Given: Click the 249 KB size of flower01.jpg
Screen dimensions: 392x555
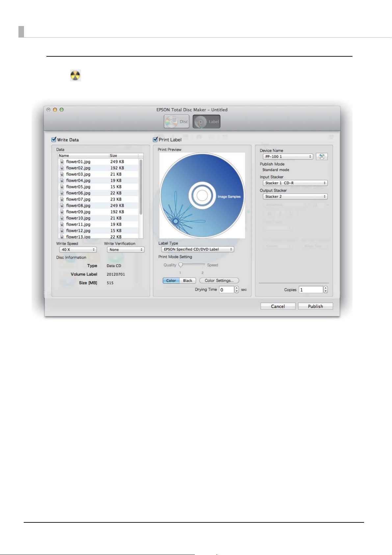Looking at the screenshot, I should (117, 162).
